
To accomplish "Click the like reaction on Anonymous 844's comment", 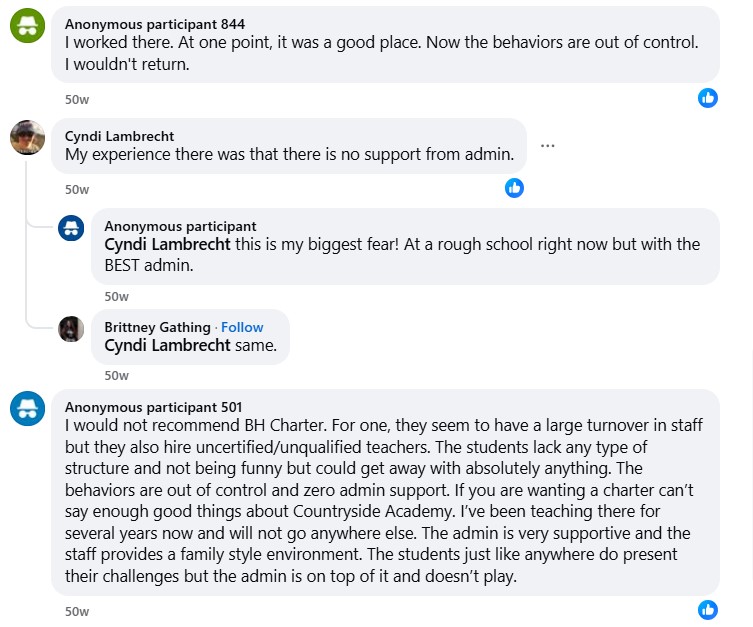I will pos(708,97).
